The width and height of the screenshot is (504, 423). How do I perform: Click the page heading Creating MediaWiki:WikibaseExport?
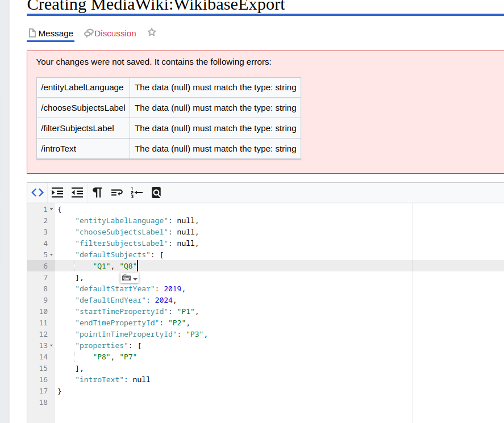pyautogui.click(x=156, y=5)
